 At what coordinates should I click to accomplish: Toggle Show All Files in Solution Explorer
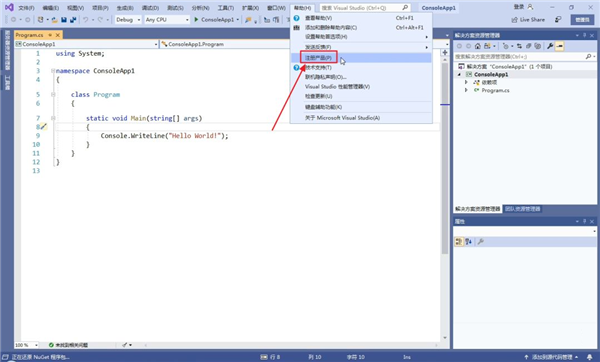click(538, 46)
